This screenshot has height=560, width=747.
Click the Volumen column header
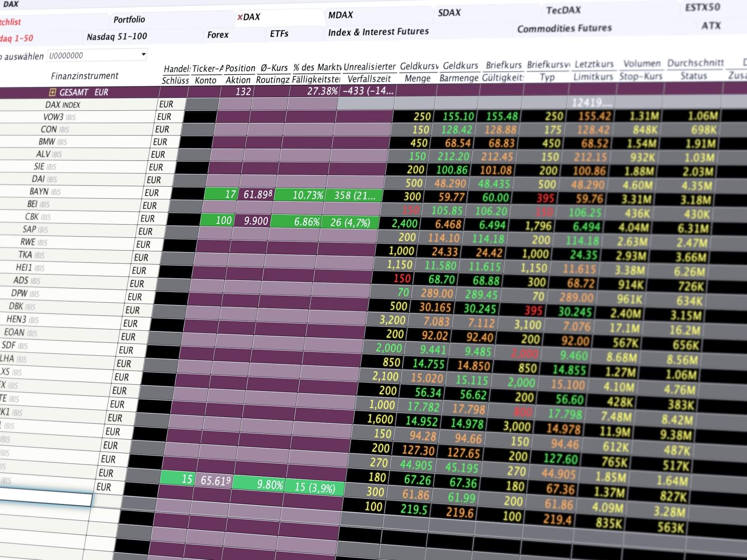642,63
